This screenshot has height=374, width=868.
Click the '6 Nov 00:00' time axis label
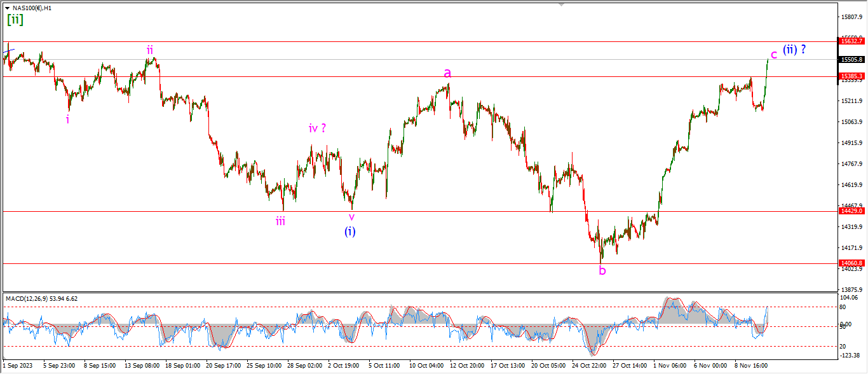click(710, 366)
